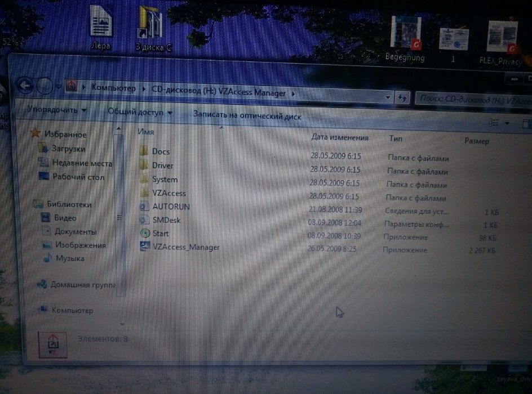532x394 pixels.
Task: Open the FLEX_Privacy desktop file
Action: (x=502, y=43)
